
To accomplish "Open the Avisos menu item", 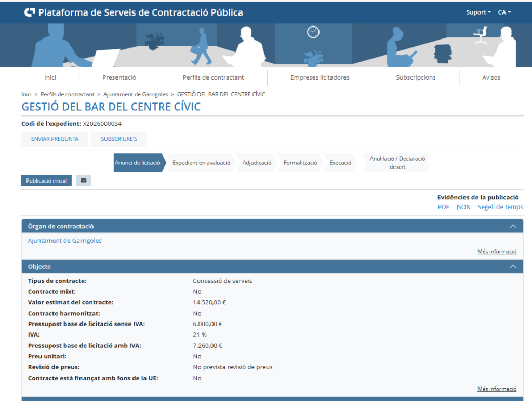I will click(491, 77).
